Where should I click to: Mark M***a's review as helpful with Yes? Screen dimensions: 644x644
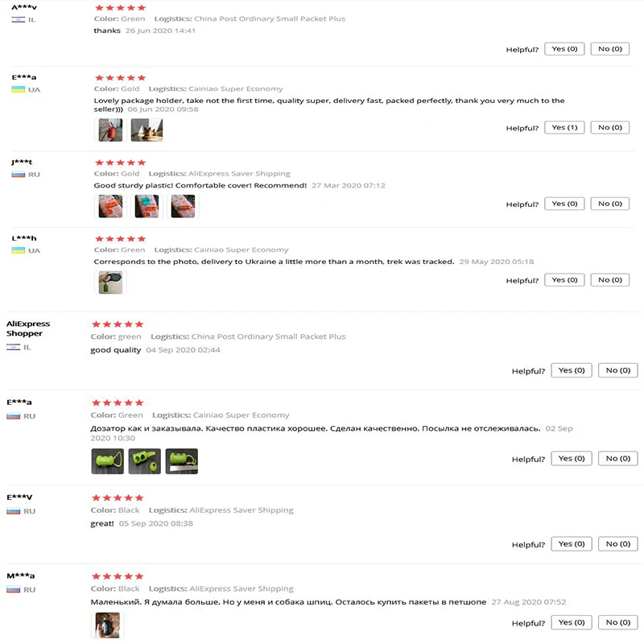[571, 621]
